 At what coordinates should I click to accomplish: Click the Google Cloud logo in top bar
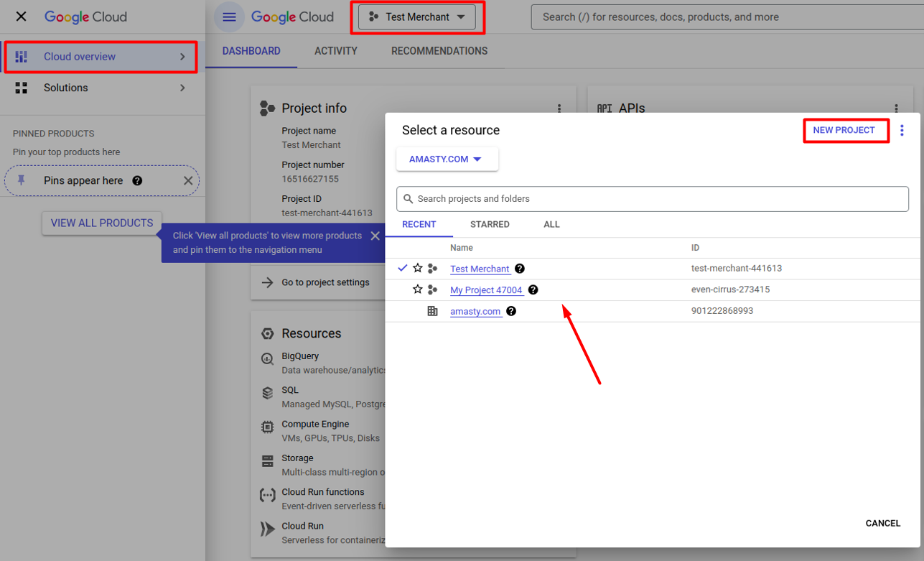[292, 17]
